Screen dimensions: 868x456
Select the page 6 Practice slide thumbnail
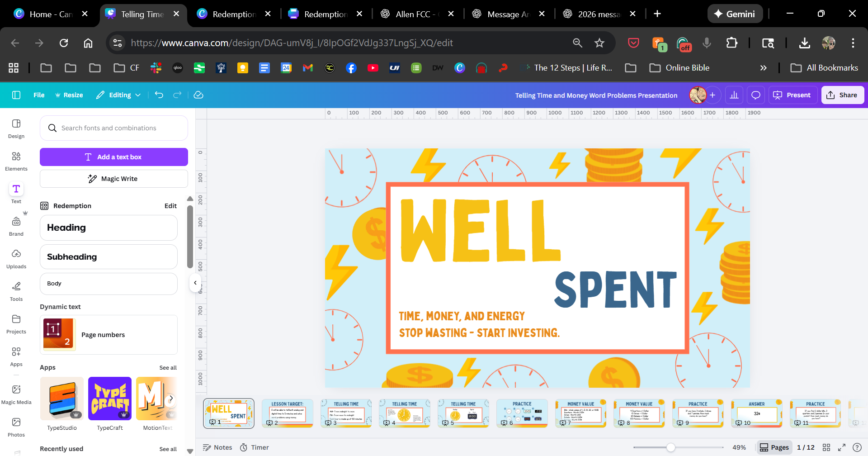522,413
